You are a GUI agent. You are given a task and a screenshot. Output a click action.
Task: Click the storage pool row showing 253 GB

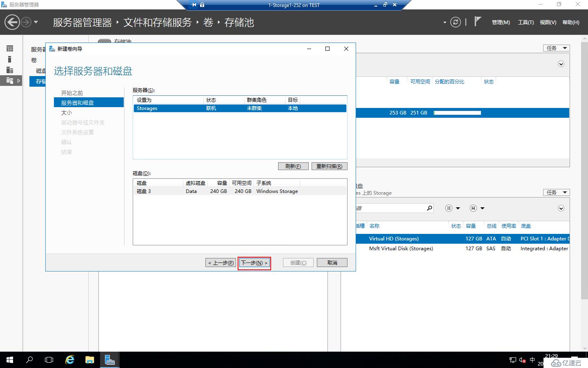tap(463, 112)
